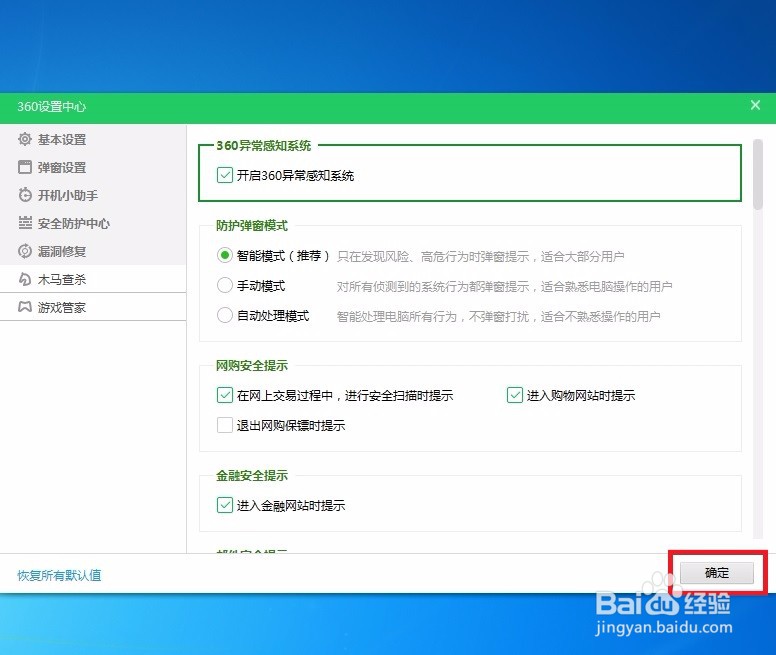Click the clock icon beside 开机小助手
Screen dimensions: 776x655
(x=25, y=195)
